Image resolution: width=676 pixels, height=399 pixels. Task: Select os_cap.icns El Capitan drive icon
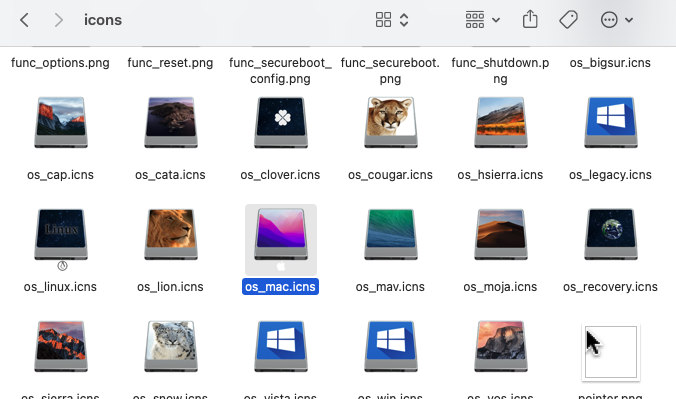[x=61, y=123]
